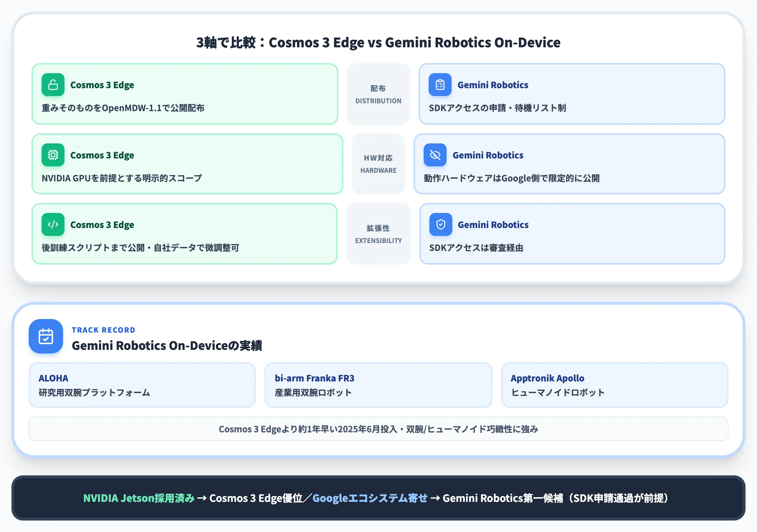Screen dimensions: 757x532
Task: Click the note about 2025年6月投入
Action: point(378,429)
